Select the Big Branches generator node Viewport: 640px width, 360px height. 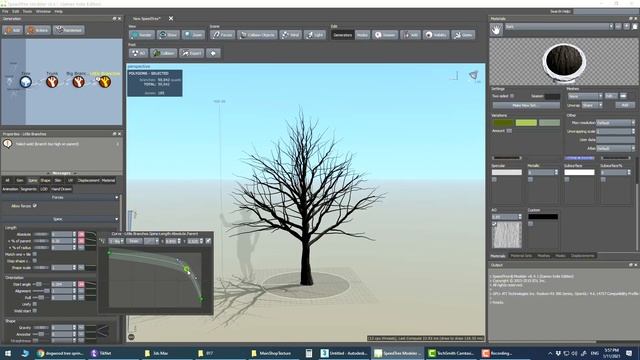(78, 82)
